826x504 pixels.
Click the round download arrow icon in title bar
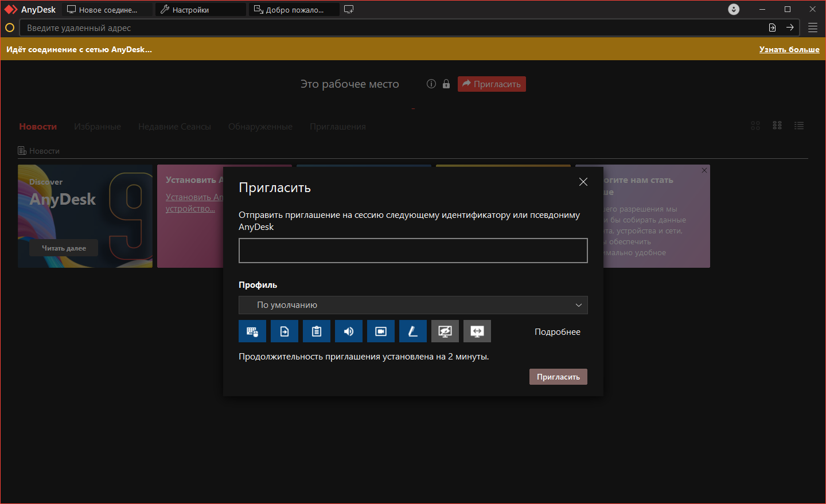point(734,9)
